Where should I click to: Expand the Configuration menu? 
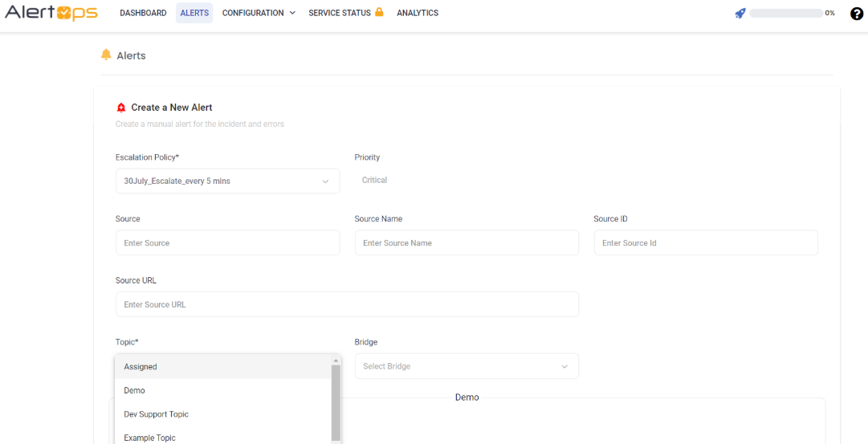[259, 13]
